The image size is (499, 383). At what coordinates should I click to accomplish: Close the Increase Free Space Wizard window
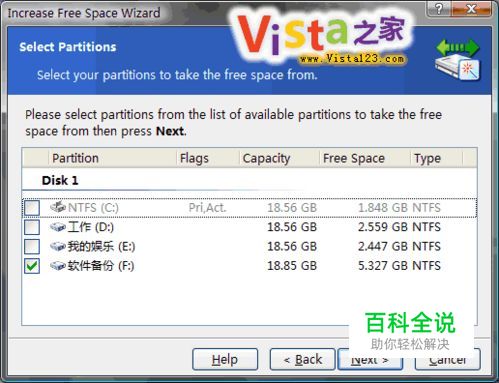[471, 9]
